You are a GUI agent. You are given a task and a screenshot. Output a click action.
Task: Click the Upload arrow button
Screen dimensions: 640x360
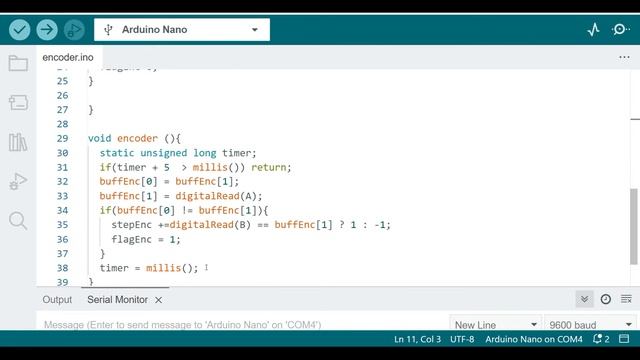[x=47, y=30]
